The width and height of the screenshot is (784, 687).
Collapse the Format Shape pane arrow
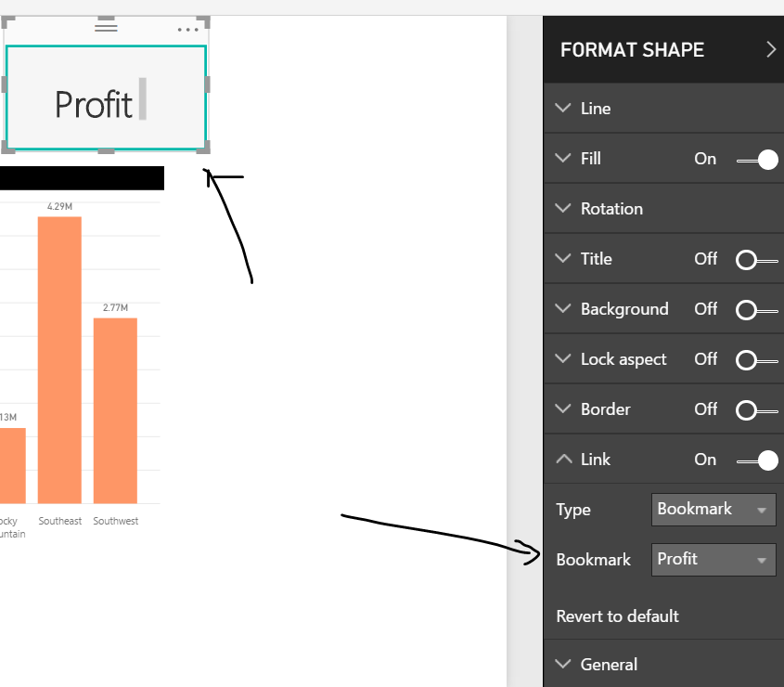(x=770, y=49)
